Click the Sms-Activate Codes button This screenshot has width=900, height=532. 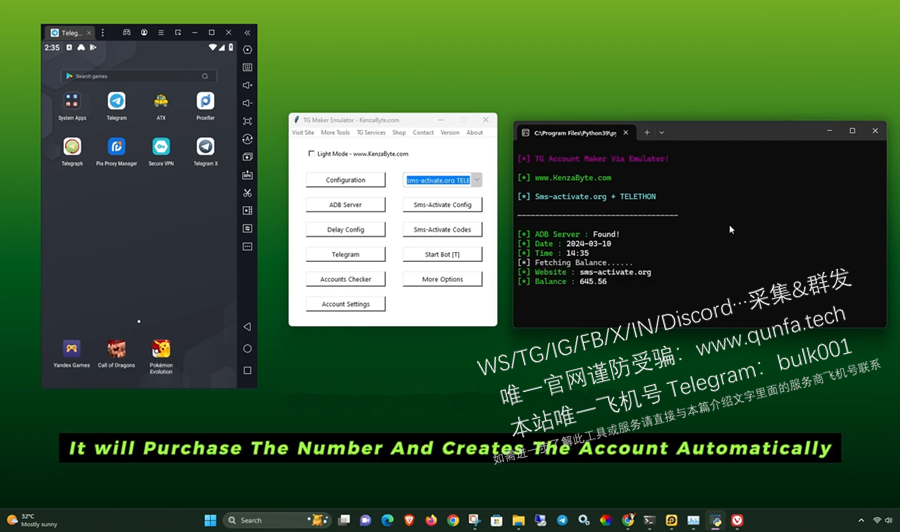pyautogui.click(x=443, y=230)
